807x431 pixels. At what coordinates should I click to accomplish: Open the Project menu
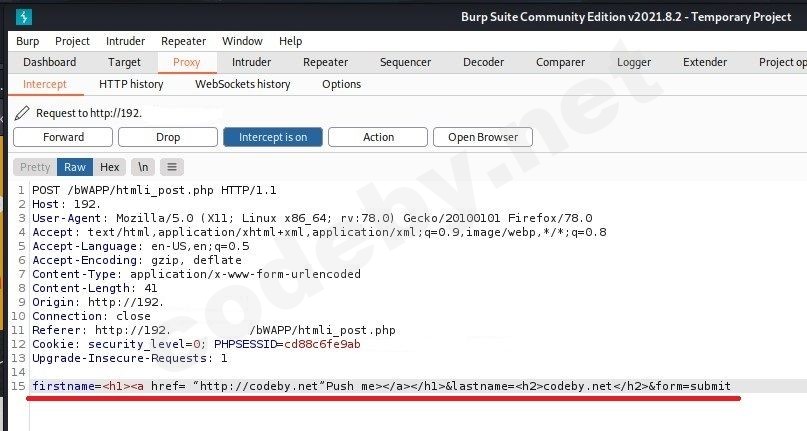click(x=72, y=41)
